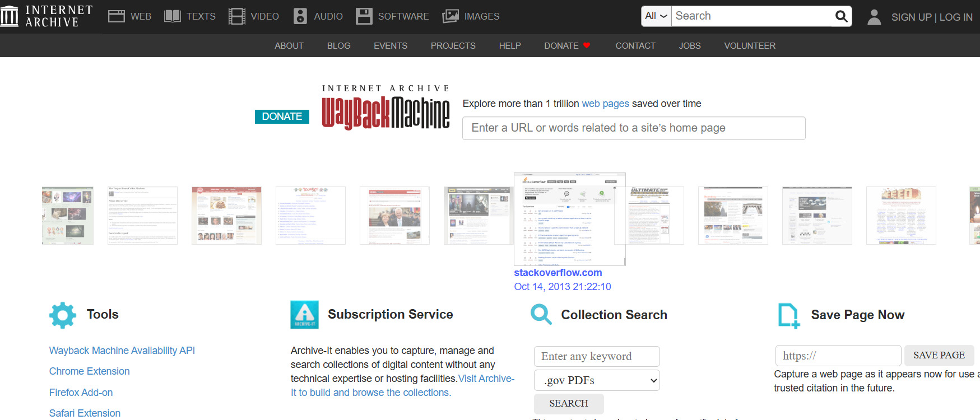Open Wayback Machine Availability API link
This screenshot has height=420, width=980.
tap(122, 351)
